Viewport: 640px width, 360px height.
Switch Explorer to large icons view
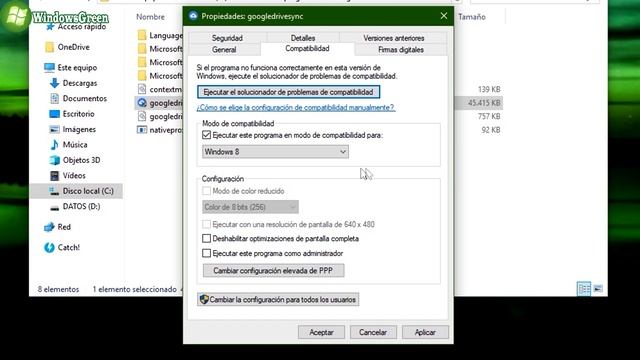point(598,289)
